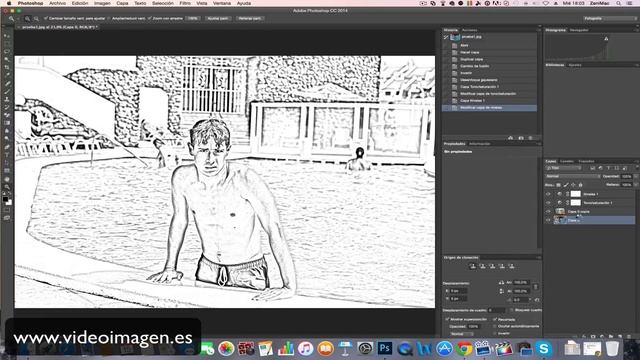The height and width of the screenshot is (360, 640).
Task: Open the Relleno dropdown arrow in Layers
Action: (x=636, y=185)
